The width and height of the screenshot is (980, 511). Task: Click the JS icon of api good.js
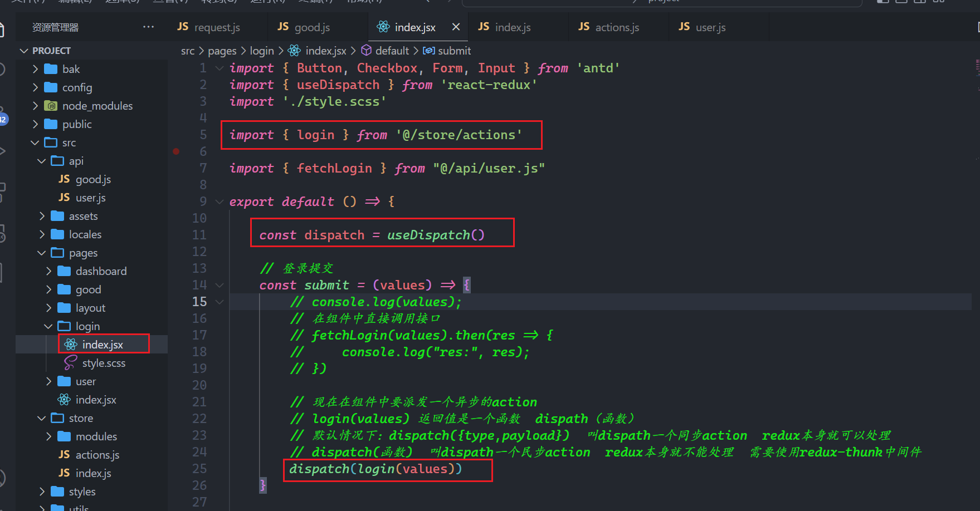tap(64, 179)
